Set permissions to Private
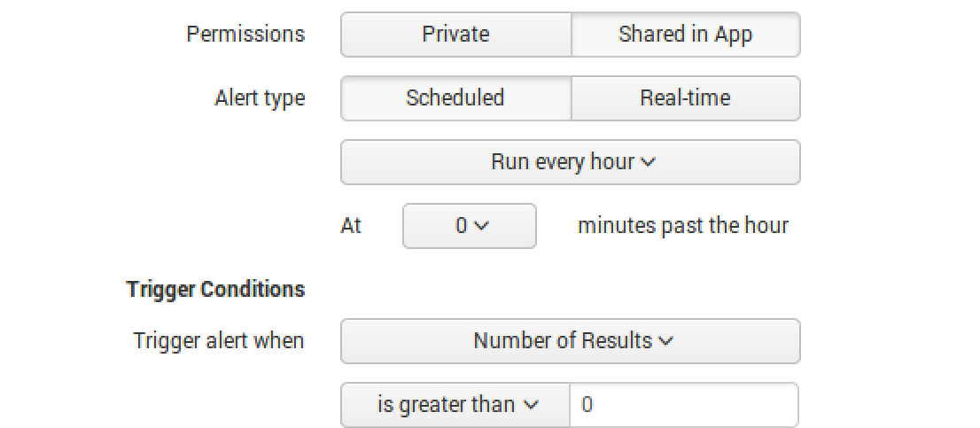Screen dimensions: 980x428 click(455, 35)
